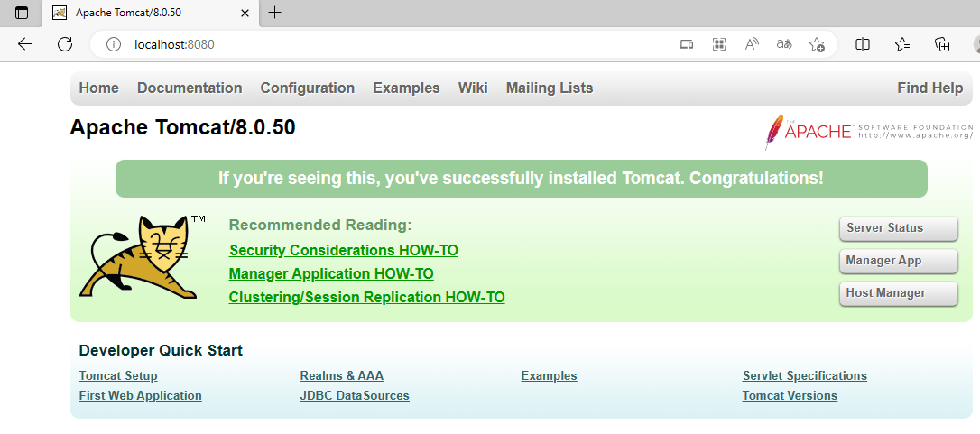
Task: Open the Documentation nav item
Action: click(x=190, y=88)
